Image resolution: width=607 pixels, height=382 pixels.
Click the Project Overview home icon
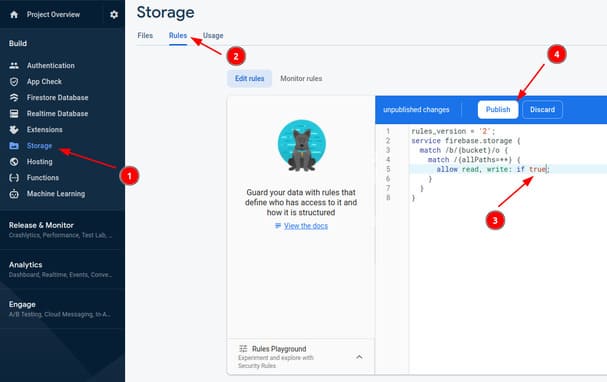(x=14, y=15)
